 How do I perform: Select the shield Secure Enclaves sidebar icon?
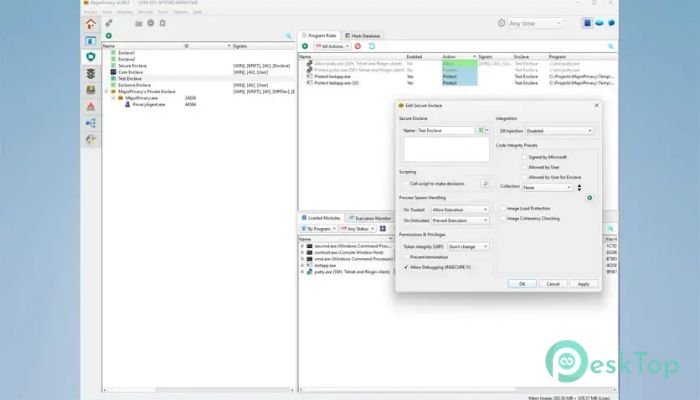(91, 57)
